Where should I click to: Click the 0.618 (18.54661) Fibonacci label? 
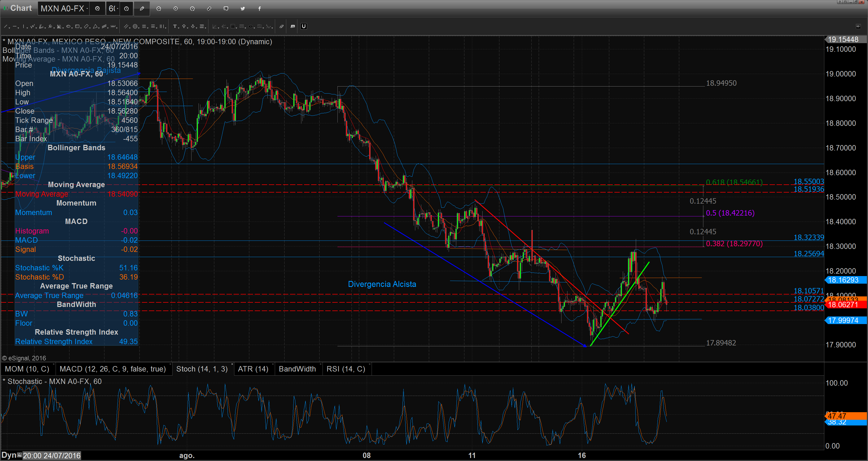[734, 182]
